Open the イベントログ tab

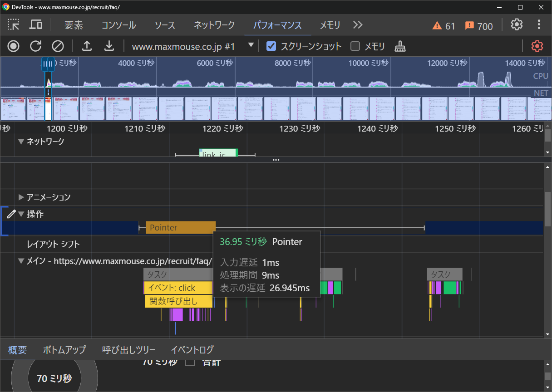[192, 350]
